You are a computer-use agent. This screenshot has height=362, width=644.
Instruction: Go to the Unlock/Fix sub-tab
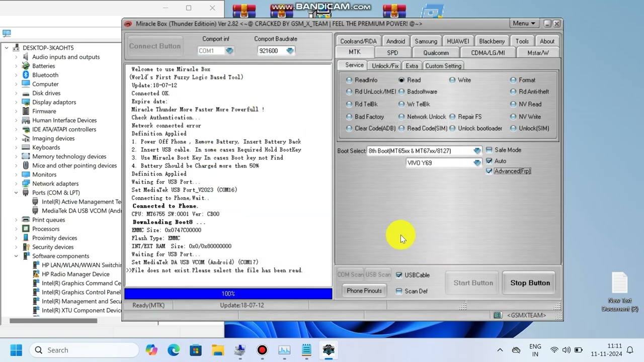click(x=385, y=66)
